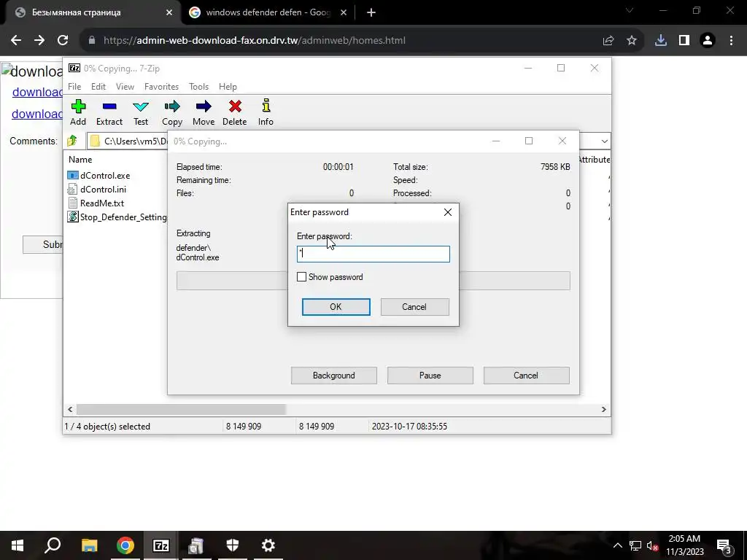Open Chrome downloads icon
The height and width of the screenshot is (560, 747).
coord(661,41)
